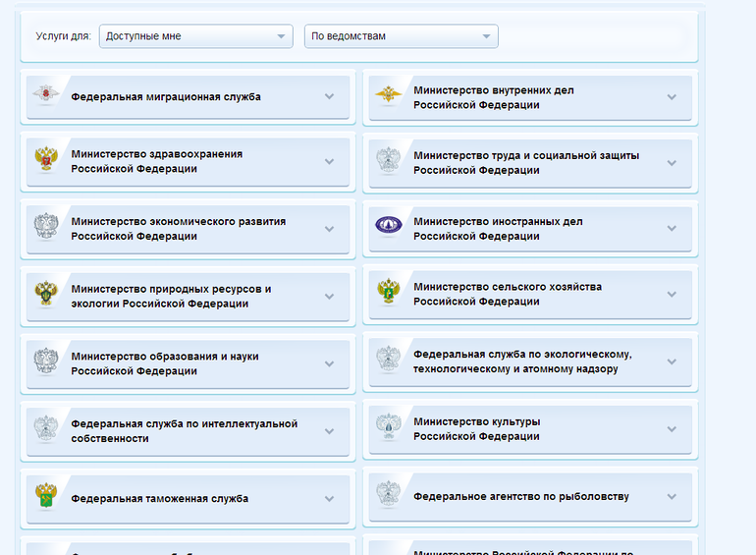Expand Министерство труда и социальной защиты chevron

(672, 163)
